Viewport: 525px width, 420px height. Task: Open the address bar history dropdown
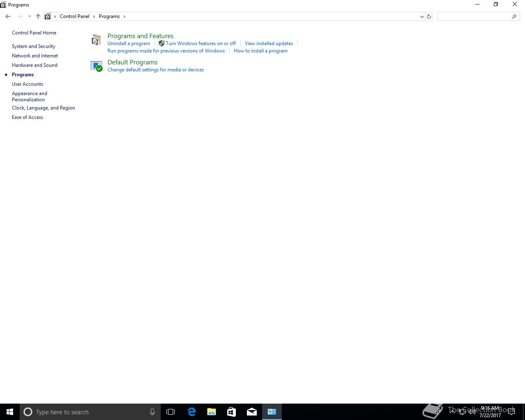pos(422,16)
